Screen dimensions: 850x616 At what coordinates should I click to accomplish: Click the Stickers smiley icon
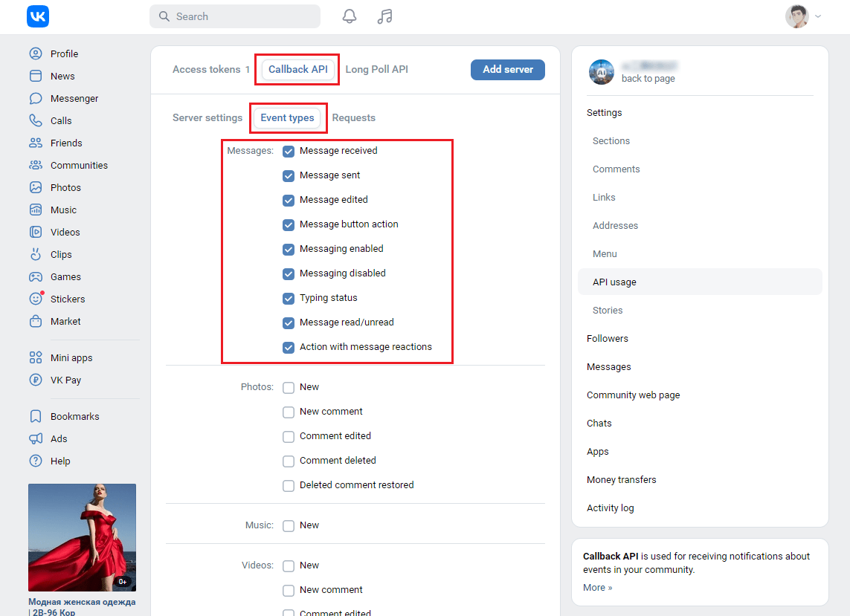[x=36, y=299]
